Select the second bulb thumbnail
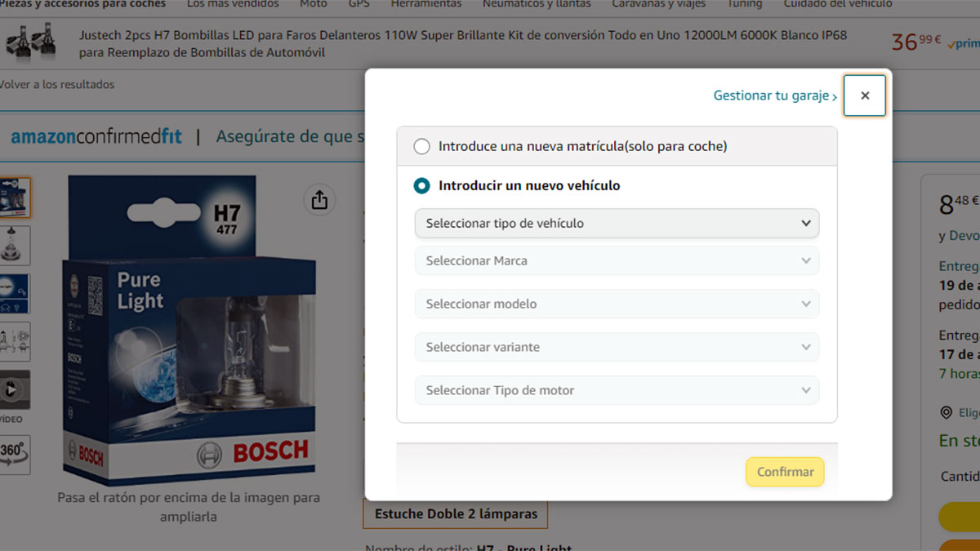 tap(15, 246)
